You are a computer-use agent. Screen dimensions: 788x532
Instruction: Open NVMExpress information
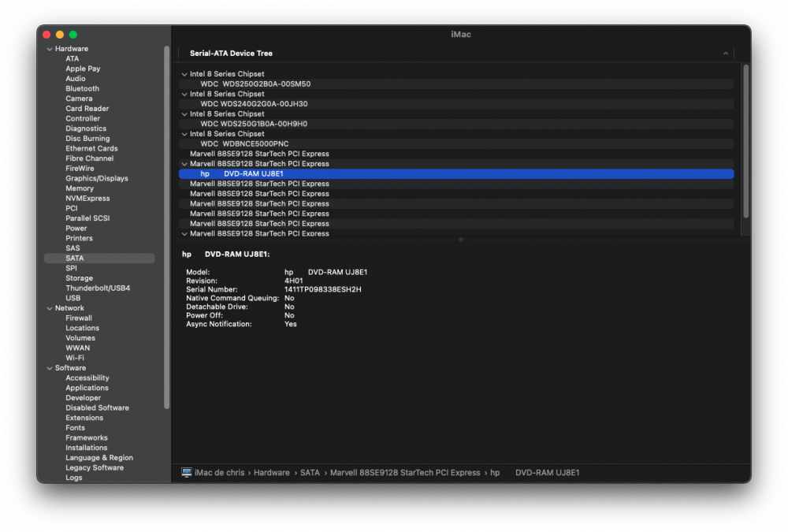click(x=87, y=199)
